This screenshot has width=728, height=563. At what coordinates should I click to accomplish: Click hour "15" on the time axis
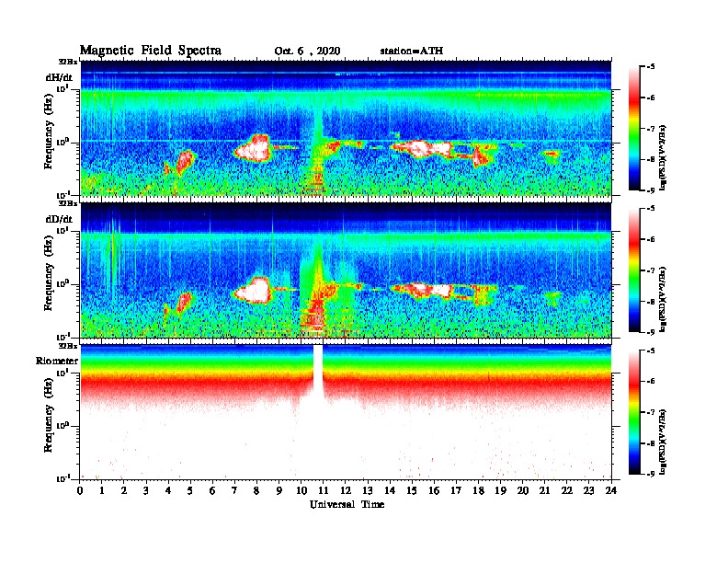[x=412, y=491]
